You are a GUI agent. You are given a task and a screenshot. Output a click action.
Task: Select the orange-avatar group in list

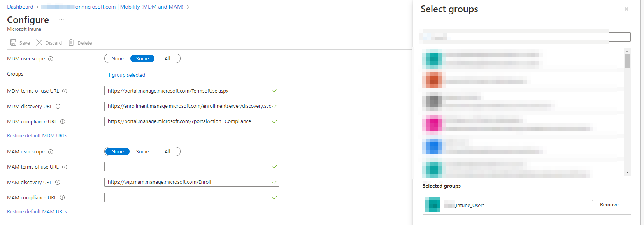point(523,80)
